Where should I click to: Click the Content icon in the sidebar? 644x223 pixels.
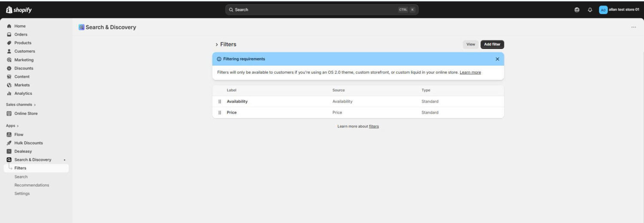coord(9,77)
